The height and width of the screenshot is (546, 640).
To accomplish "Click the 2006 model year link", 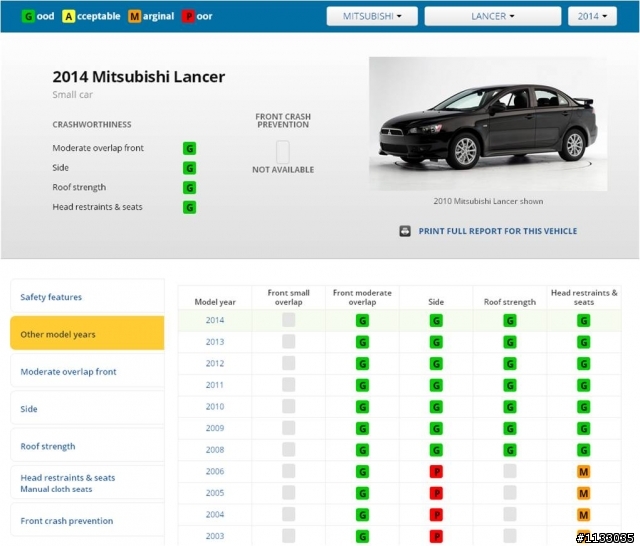I will pos(215,472).
